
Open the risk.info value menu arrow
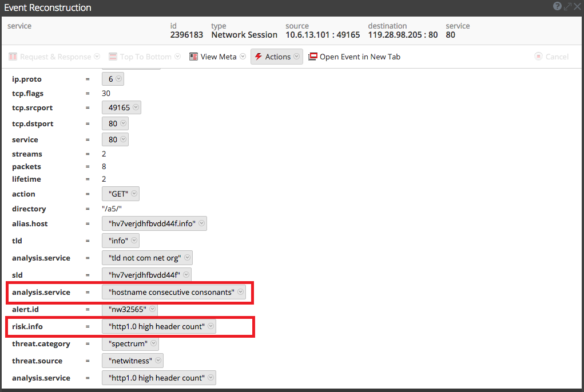click(211, 326)
